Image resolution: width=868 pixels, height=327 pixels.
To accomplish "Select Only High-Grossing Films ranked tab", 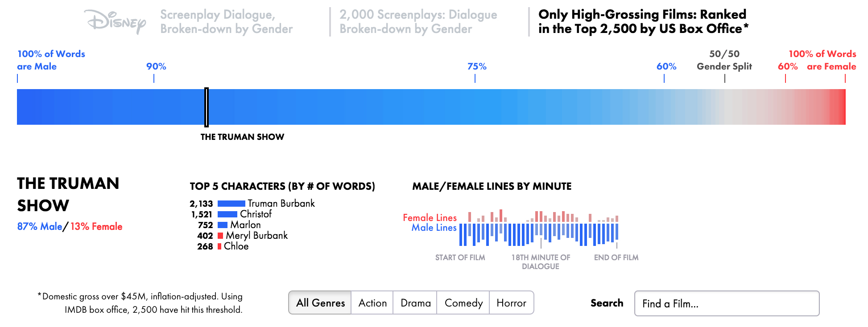I will tap(643, 21).
